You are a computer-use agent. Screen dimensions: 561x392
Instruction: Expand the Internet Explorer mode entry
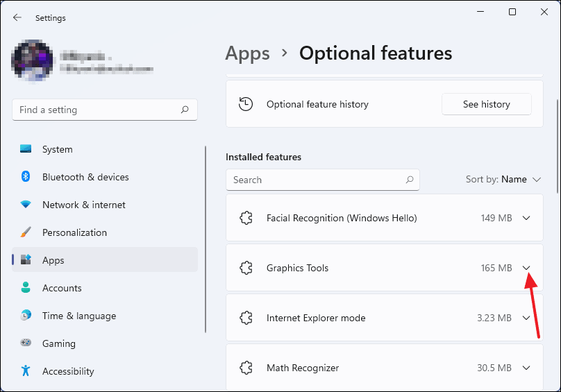[x=526, y=318]
